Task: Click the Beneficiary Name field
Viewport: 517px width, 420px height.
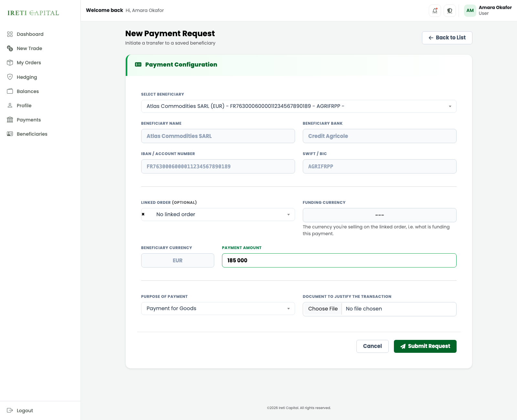Action: 218,136
